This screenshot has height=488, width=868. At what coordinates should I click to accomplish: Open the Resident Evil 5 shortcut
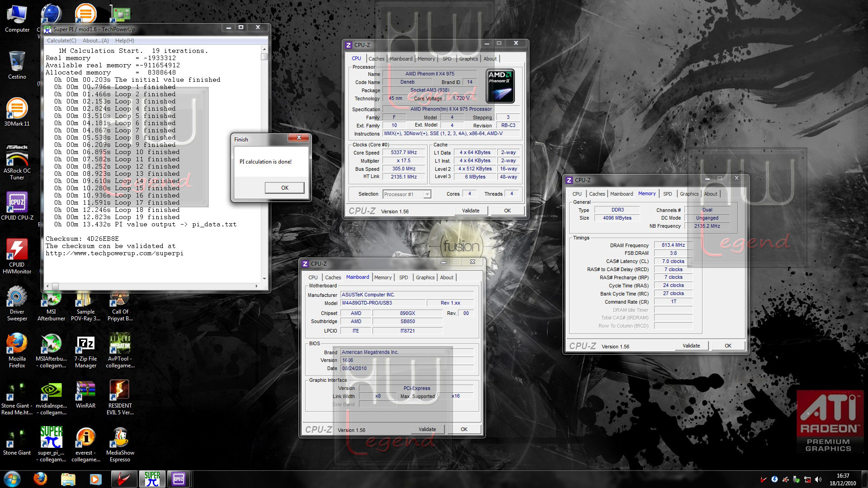120,397
